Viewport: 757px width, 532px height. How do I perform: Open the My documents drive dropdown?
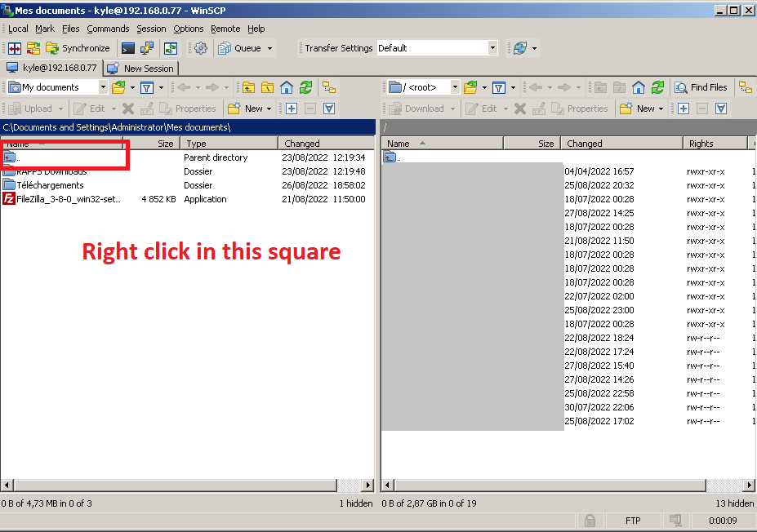point(103,87)
